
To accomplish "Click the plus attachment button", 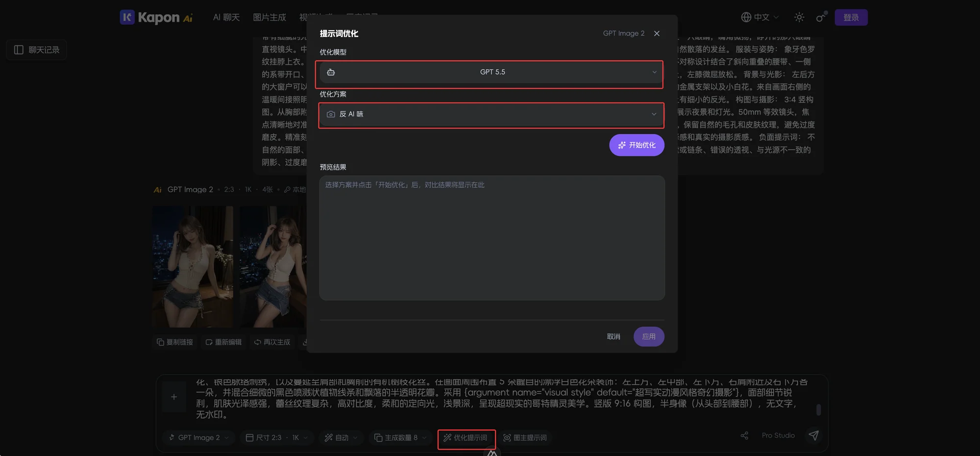I will (x=174, y=397).
